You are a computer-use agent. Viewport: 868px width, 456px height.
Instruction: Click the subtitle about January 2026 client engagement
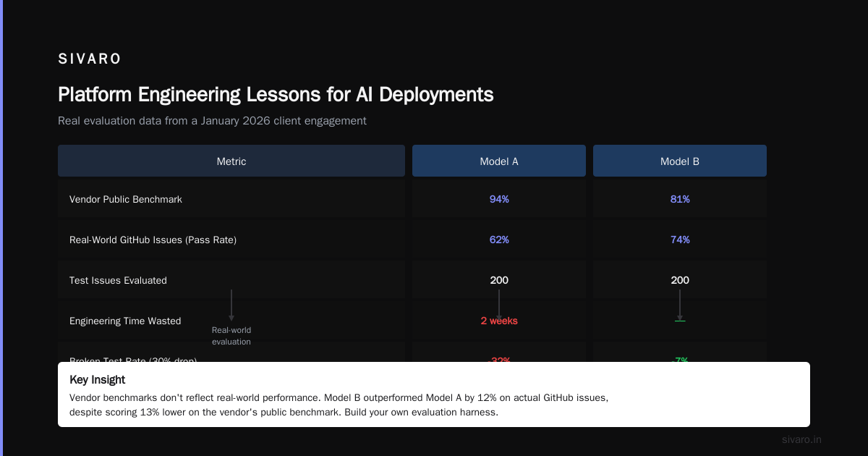[212, 121]
